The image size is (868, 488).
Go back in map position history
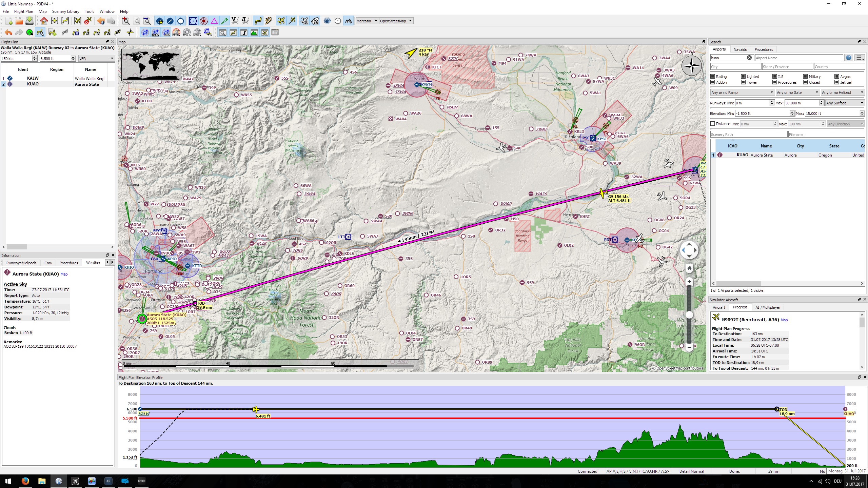click(x=101, y=21)
